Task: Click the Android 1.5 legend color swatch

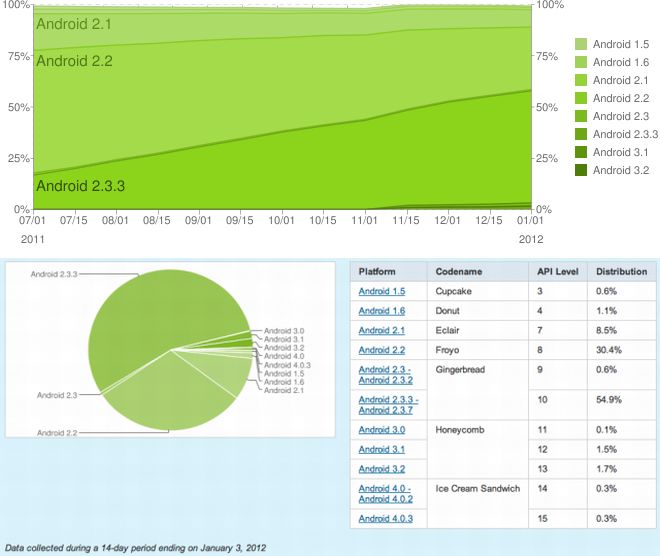Action: click(580, 44)
